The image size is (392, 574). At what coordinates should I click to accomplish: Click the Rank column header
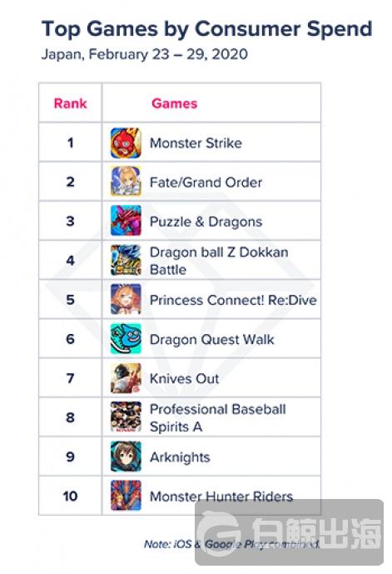coord(70,103)
